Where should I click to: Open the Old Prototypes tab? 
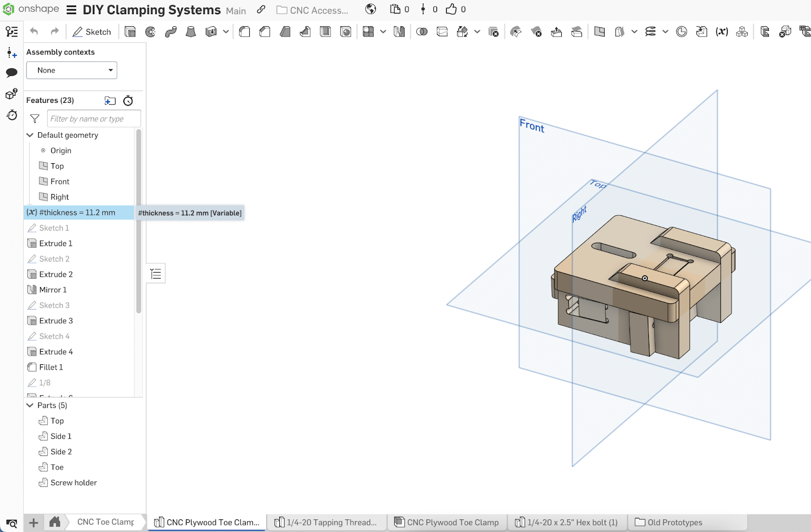tap(669, 522)
